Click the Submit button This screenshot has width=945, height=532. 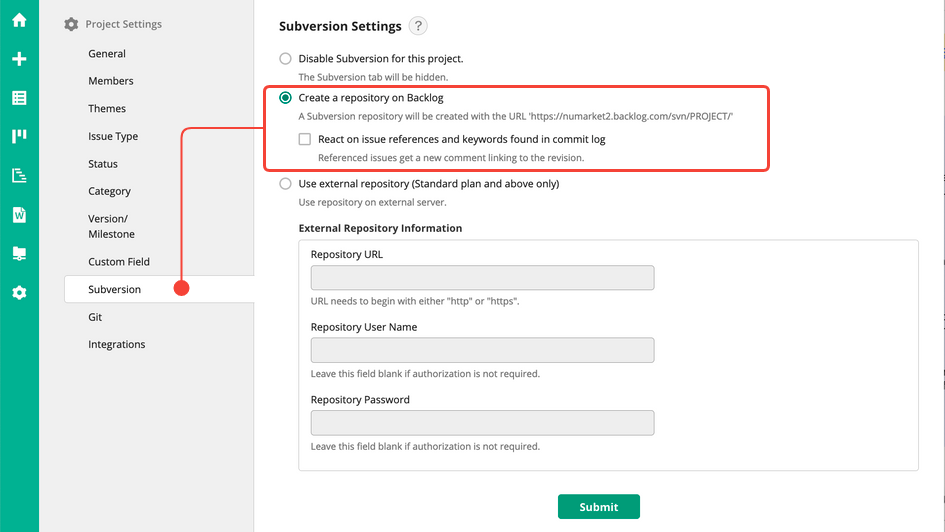[x=598, y=507]
